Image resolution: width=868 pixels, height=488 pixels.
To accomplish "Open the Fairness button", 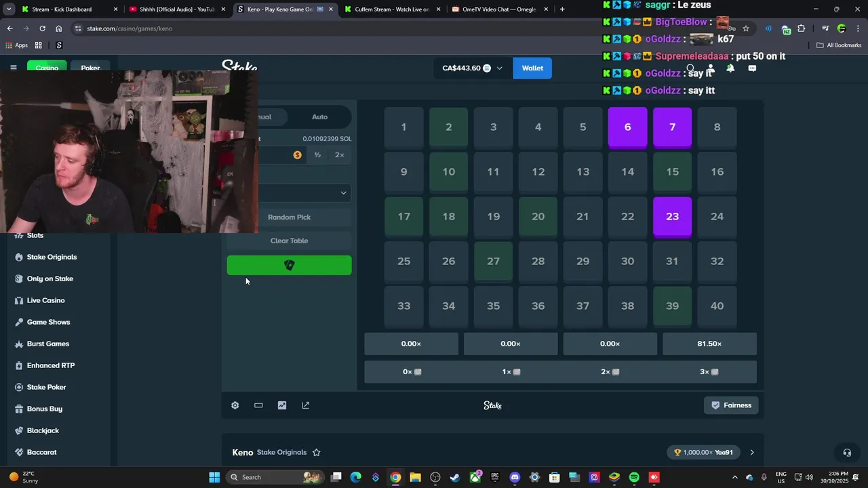I will 731,405.
